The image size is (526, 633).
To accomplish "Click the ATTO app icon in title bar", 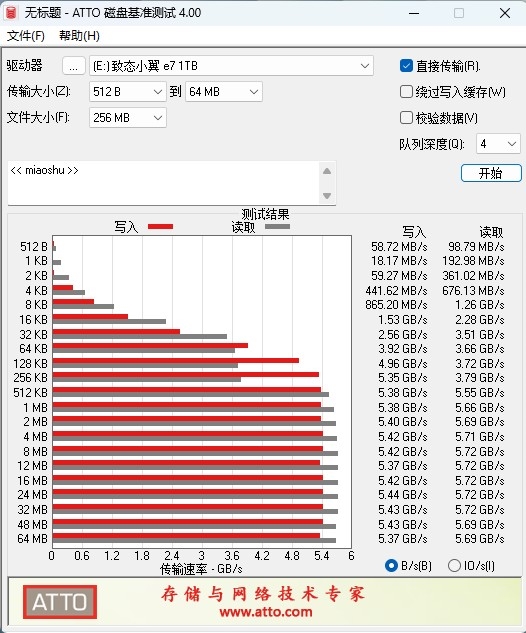I will [11, 13].
